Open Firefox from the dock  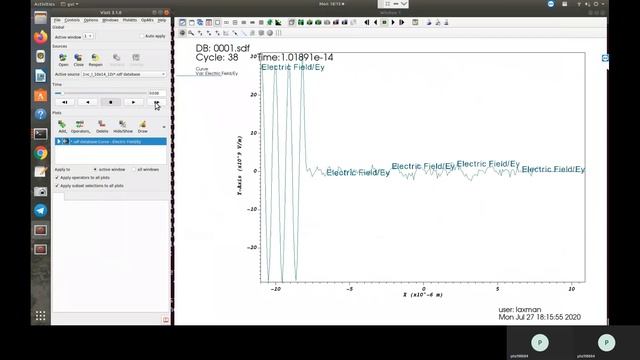tap(40, 38)
